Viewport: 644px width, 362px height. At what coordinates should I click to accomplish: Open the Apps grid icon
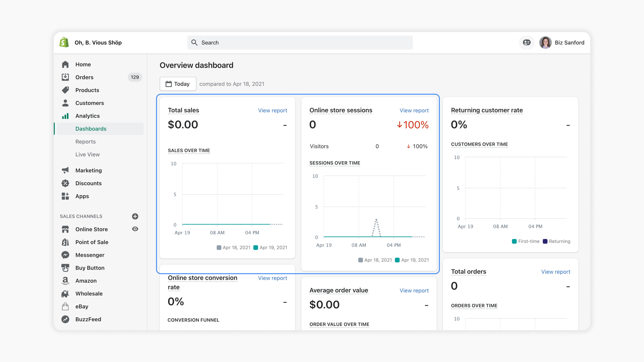point(65,196)
